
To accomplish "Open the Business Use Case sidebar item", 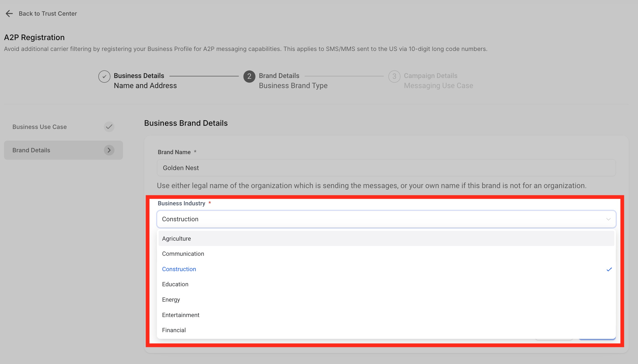I will [x=63, y=127].
